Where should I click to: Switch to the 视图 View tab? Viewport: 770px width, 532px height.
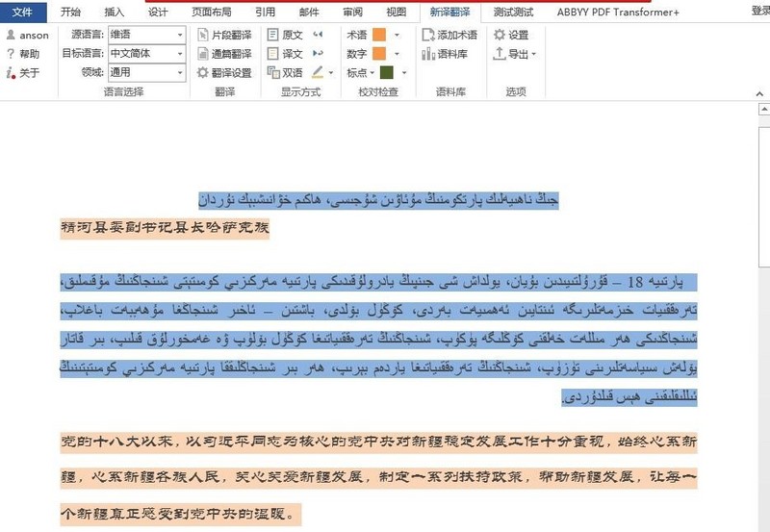(397, 12)
